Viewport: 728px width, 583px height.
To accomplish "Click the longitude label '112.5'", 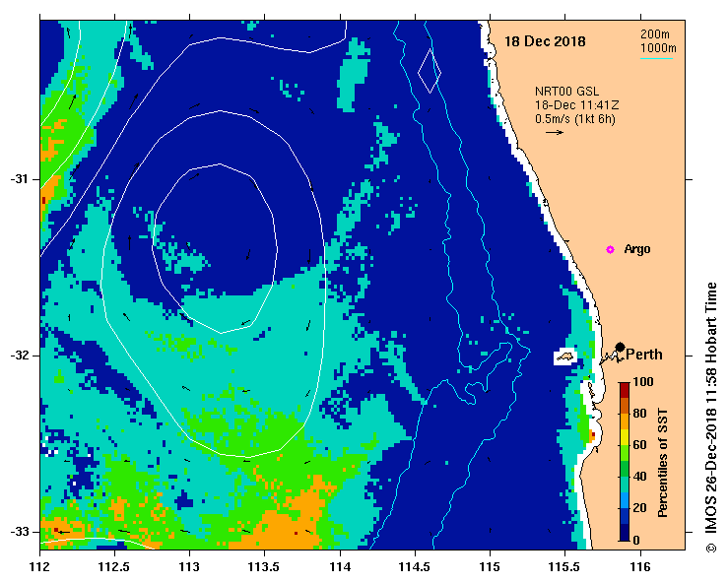I will tap(114, 567).
